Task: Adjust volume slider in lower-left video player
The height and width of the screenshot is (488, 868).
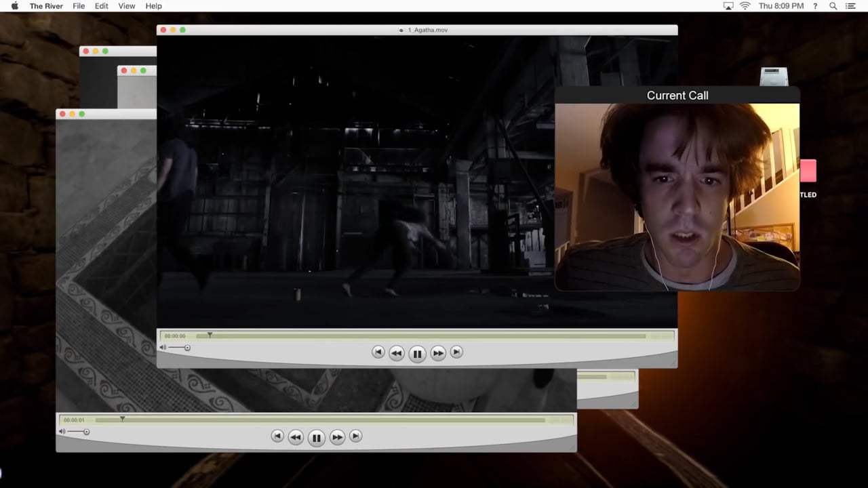Action: tap(78, 432)
